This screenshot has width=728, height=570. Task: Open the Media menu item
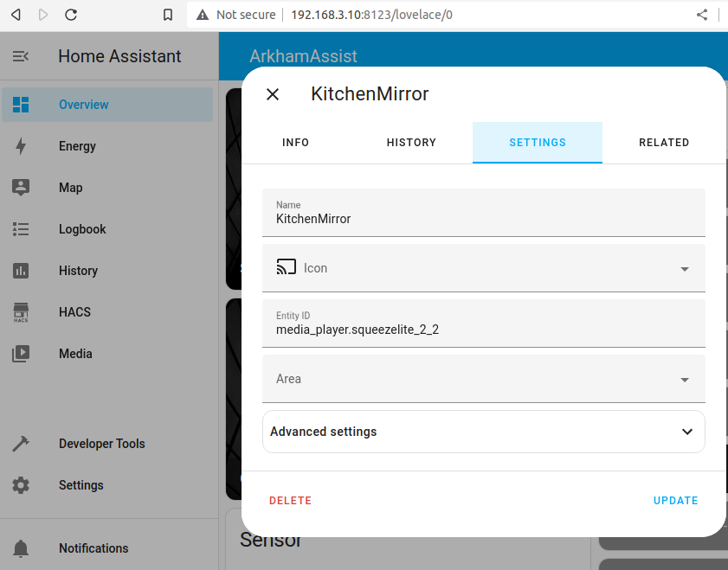pyautogui.click(x=107, y=354)
